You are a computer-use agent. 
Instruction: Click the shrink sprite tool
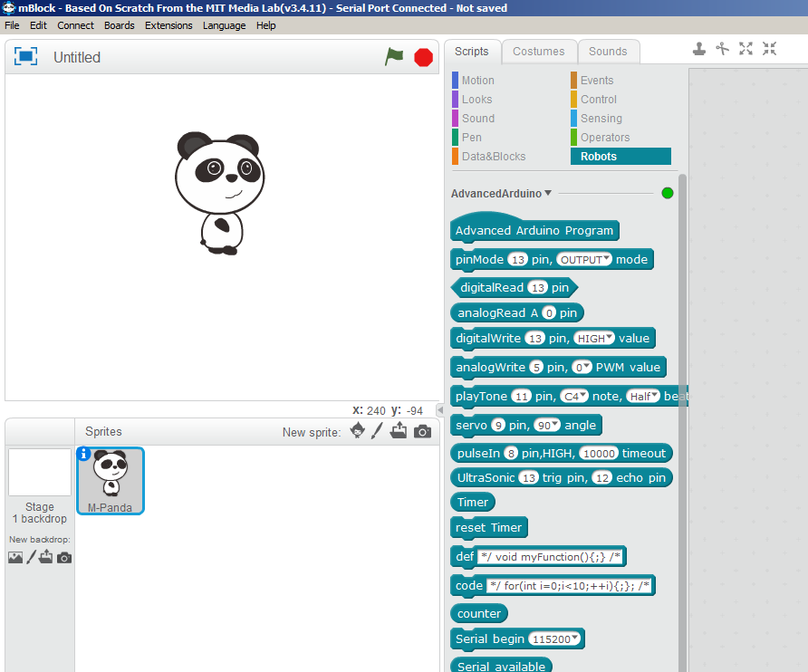pos(769,49)
